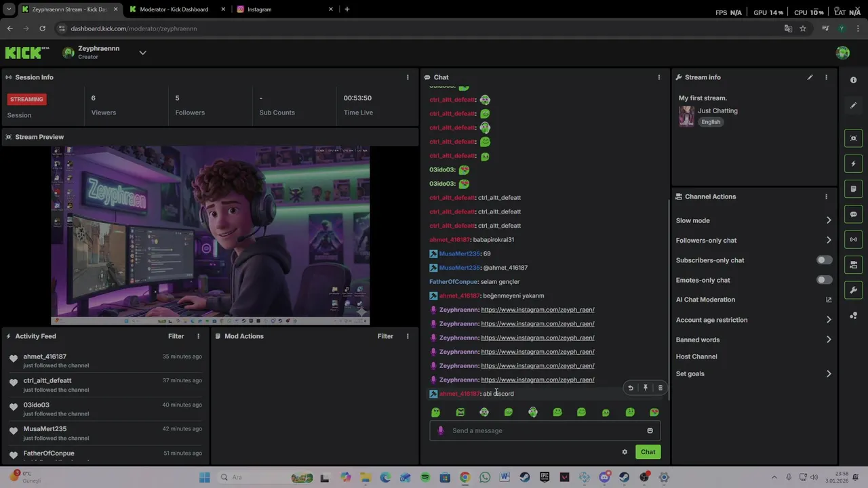Select the Zeyphraennn Stream browser tab

pyautogui.click(x=69, y=9)
